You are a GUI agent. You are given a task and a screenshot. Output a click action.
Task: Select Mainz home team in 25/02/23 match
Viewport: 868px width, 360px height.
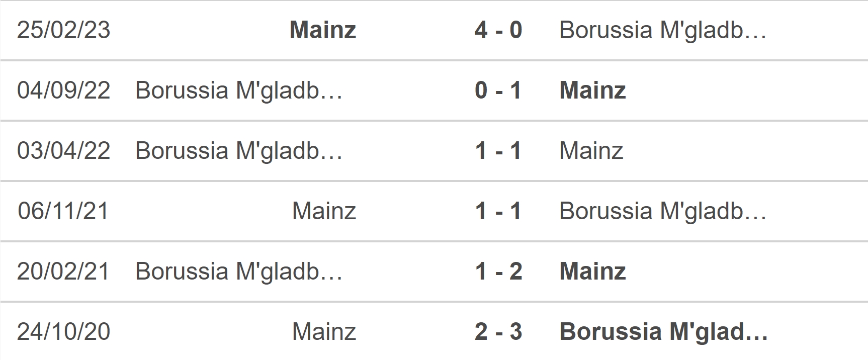point(323,30)
